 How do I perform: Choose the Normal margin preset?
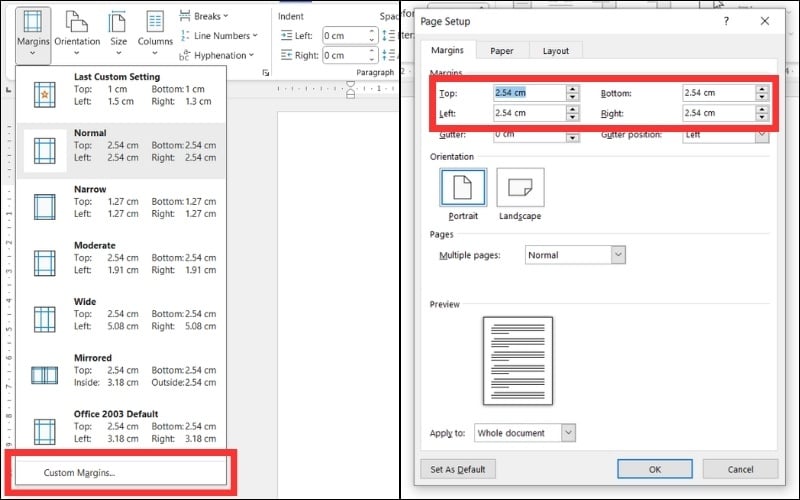coord(121,151)
